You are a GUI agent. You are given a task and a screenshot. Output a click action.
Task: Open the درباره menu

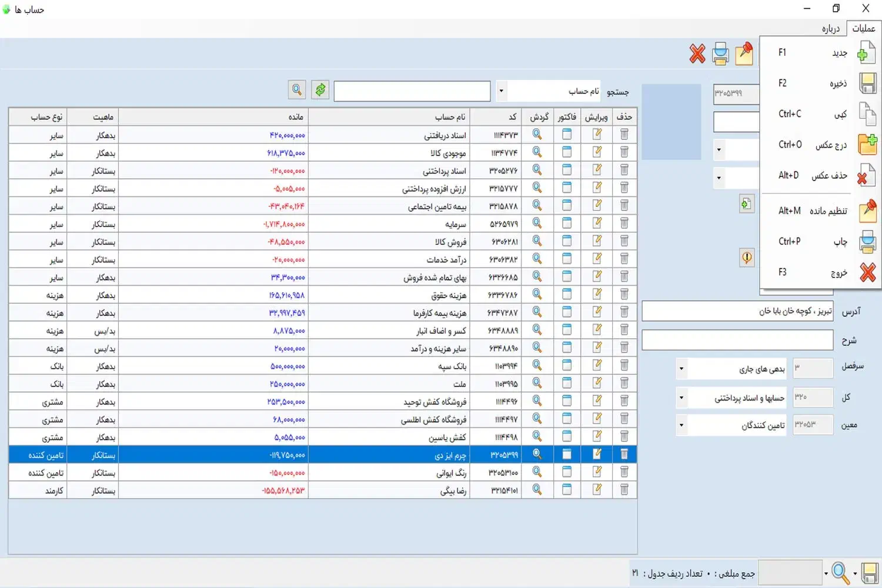click(830, 29)
